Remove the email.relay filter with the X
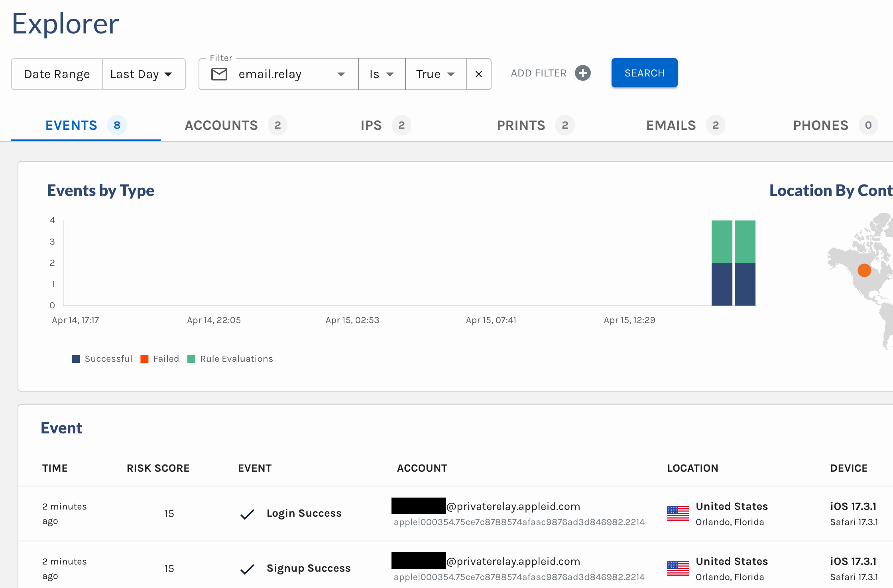 479,74
